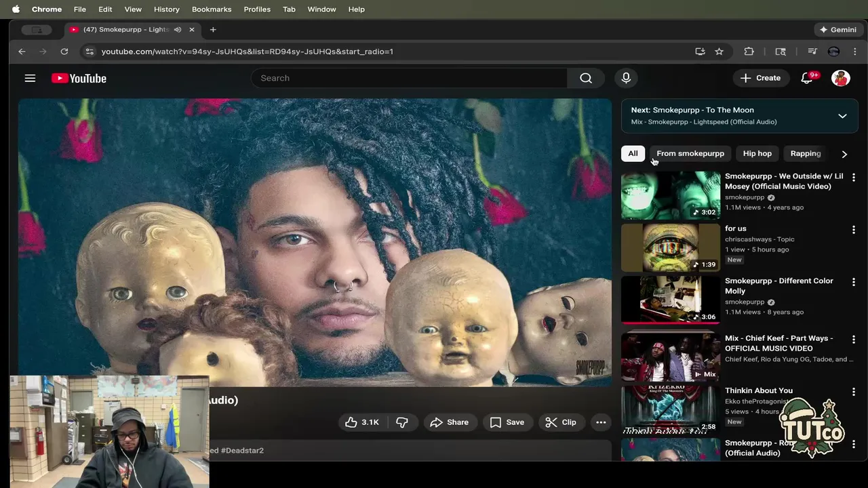Bookmark this page with the star
The image size is (868, 488).
tap(719, 52)
